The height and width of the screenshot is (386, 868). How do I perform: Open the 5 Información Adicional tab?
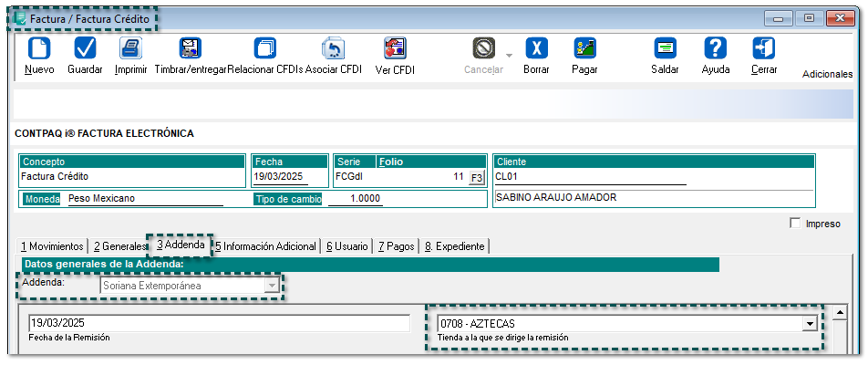point(265,246)
